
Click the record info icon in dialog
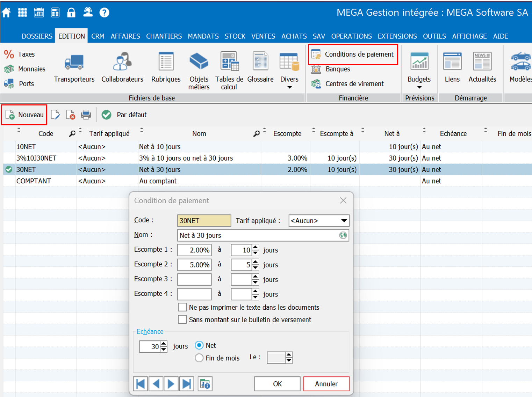click(x=205, y=384)
